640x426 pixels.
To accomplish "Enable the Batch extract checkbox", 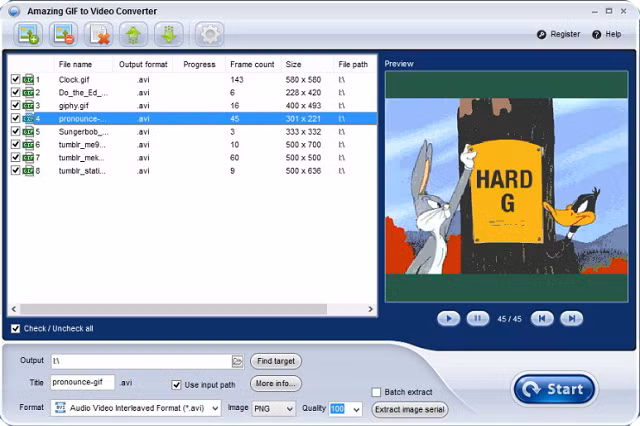I will [x=376, y=392].
